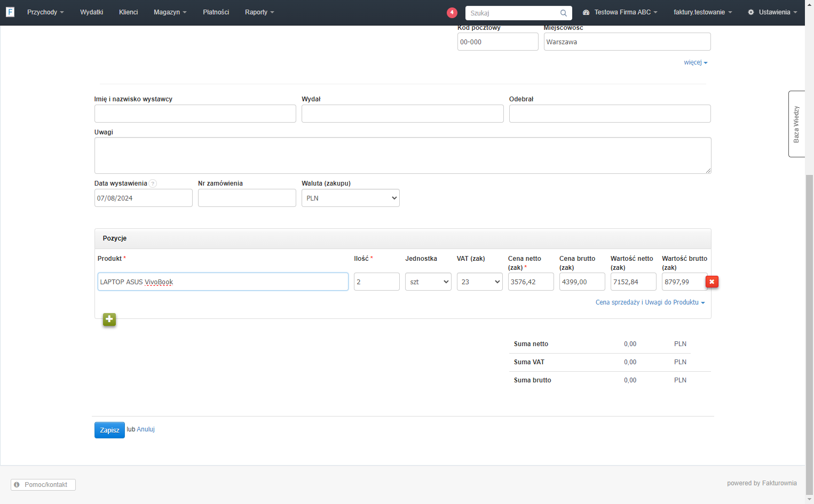Viewport: 814px width, 504px height.
Task: Open the Ustawienia settings menu
Action: point(772,12)
